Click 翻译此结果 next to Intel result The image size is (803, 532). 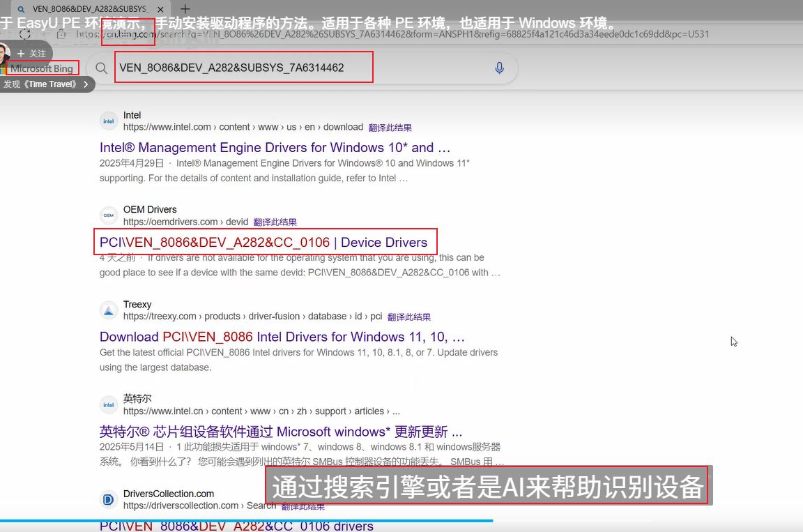coord(390,128)
